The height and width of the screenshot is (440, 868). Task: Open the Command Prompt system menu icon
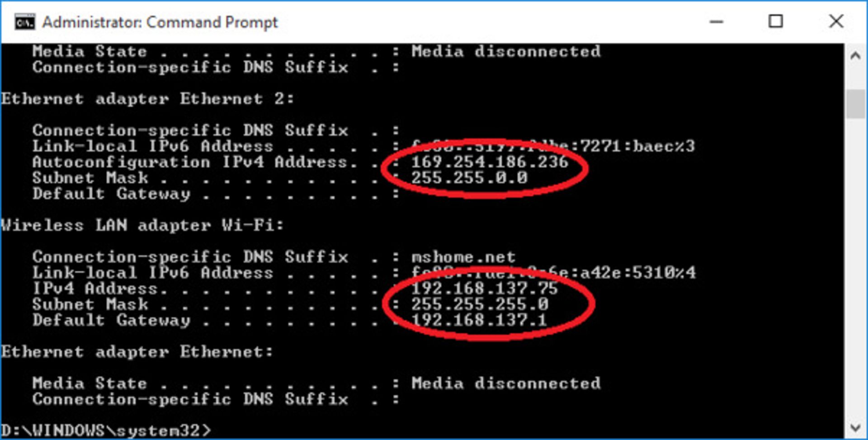pyautogui.click(x=24, y=22)
